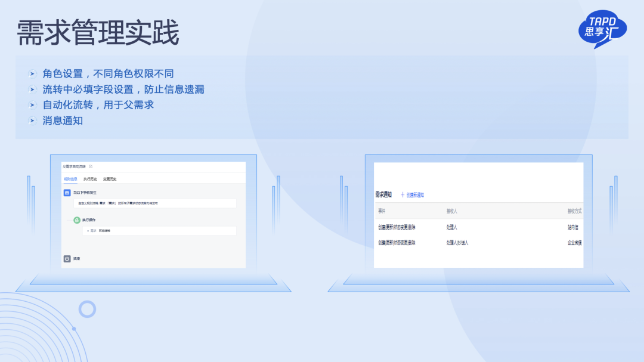Image resolution: width=644 pixels, height=362 pixels.
Task: Click the bullet text 自动化流转，用于父需求
Action: (98, 105)
